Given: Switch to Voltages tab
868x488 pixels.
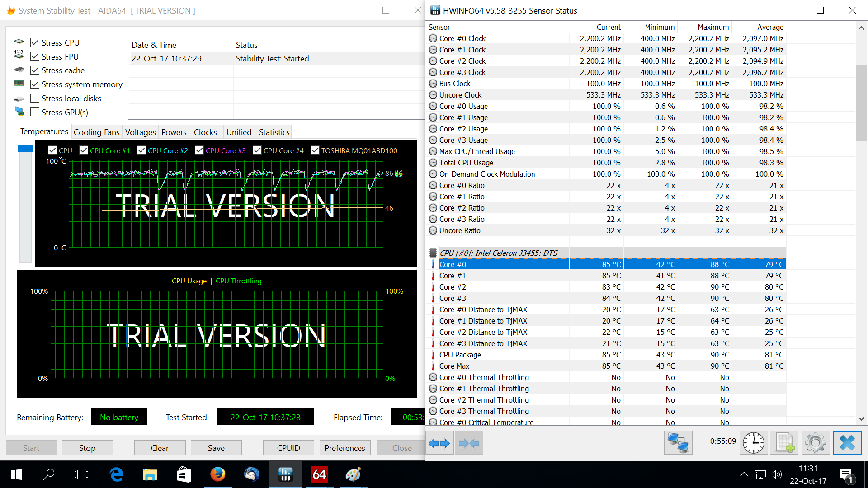Looking at the screenshot, I should point(140,132).
